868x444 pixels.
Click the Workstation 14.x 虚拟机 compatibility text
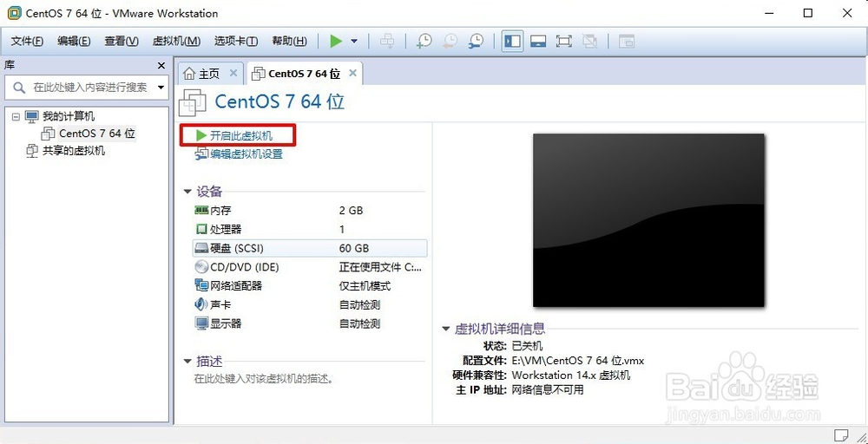pyautogui.click(x=571, y=375)
